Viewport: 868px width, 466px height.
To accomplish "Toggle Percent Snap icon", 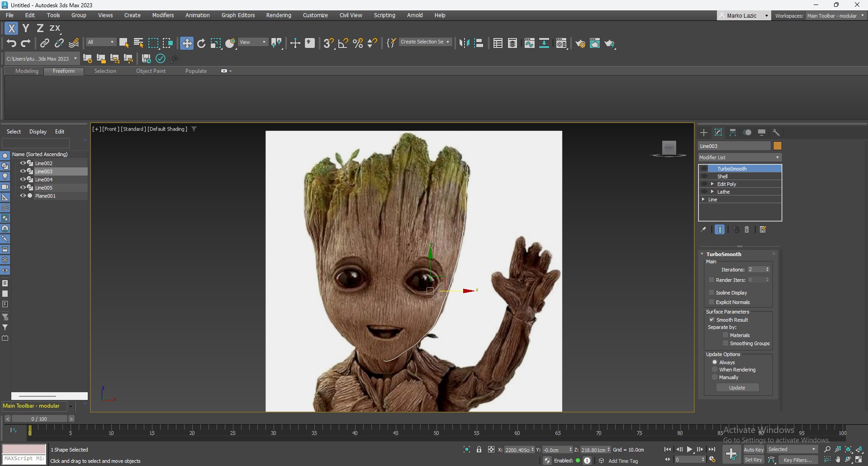I will pos(358,43).
